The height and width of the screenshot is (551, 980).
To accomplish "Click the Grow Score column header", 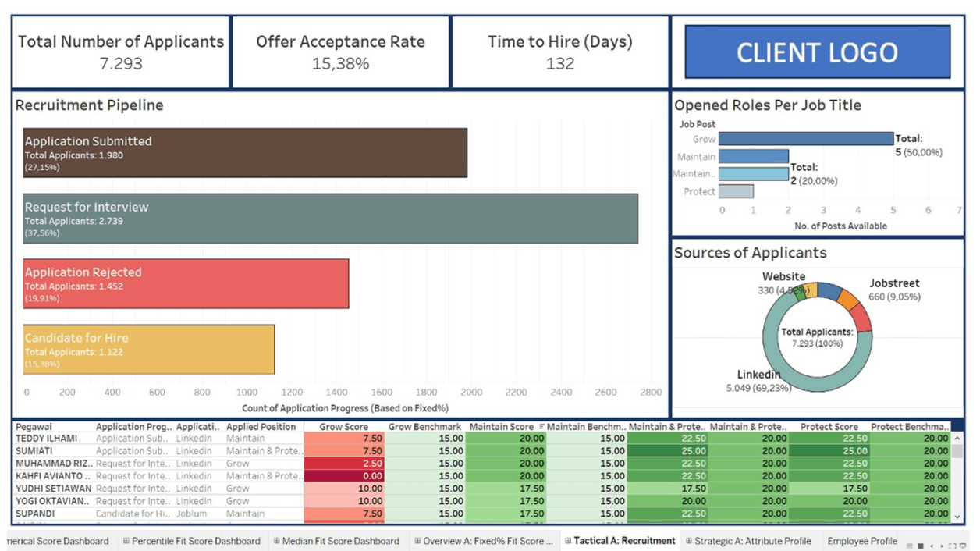I will pyautogui.click(x=344, y=427).
